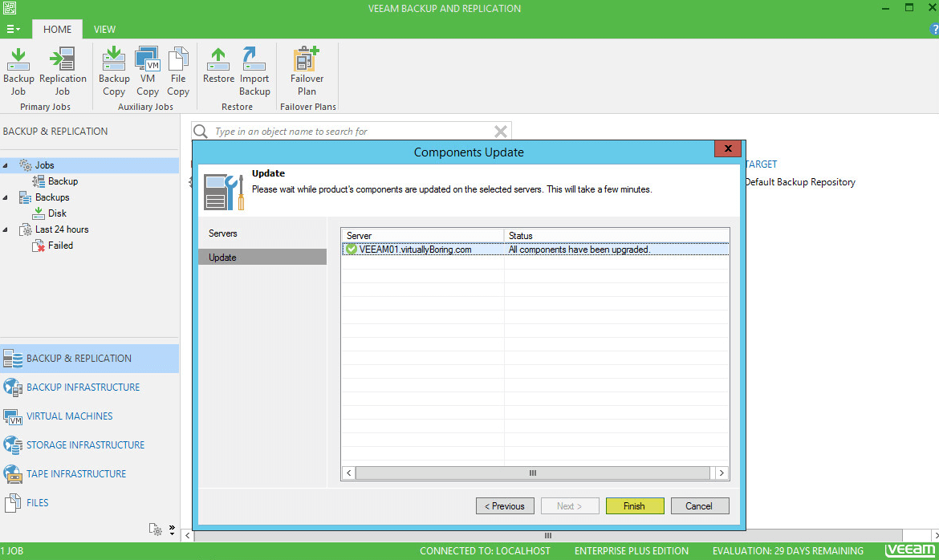Select the Update wizard step

click(262, 258)
